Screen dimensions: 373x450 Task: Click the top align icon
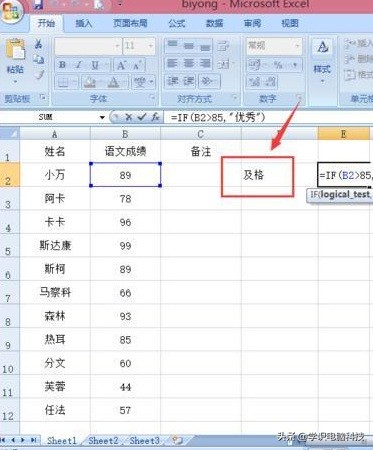click(x=172, y=46)
